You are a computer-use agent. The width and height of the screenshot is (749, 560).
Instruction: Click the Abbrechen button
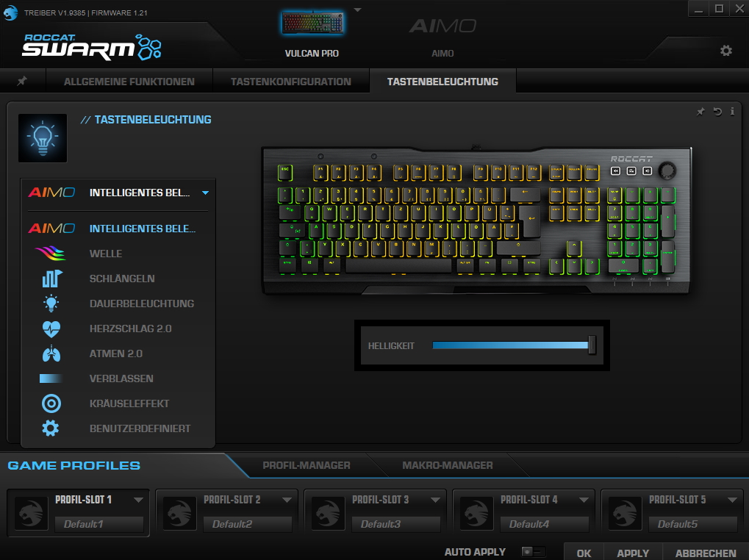pos(706,553)
